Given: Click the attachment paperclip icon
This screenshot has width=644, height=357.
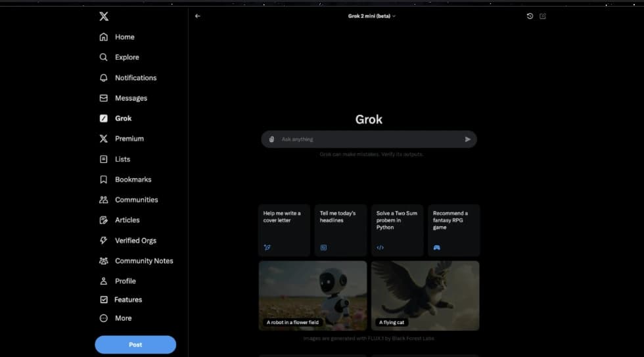Looking at the screenshot, I should (271, 139).
